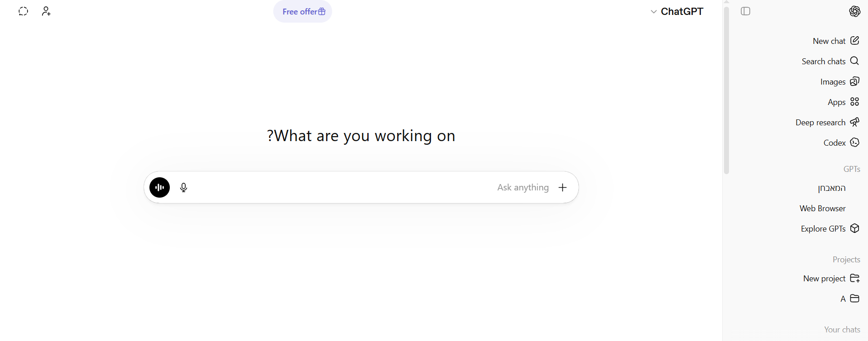Start voice mode with the black waveform button
This screenshot has height=341, width=868.
[160, 187]
